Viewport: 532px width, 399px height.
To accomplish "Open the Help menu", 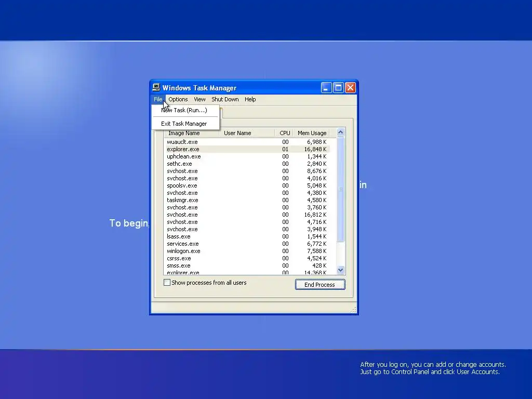I will point(250,99).
